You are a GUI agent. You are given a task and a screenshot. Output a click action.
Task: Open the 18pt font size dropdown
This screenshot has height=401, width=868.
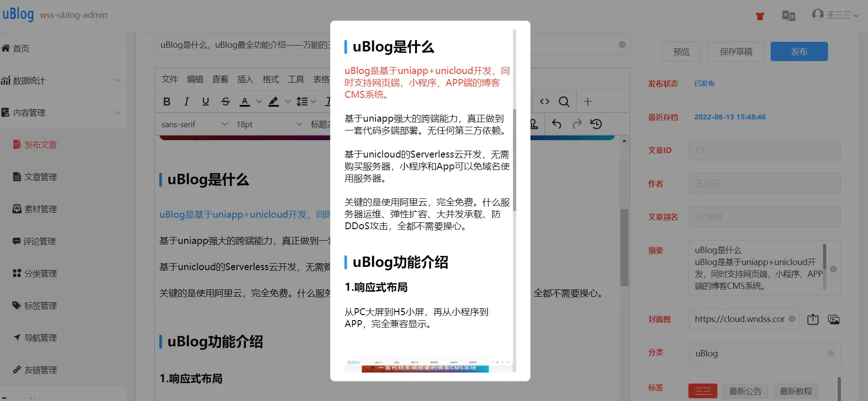coord(269,124)
